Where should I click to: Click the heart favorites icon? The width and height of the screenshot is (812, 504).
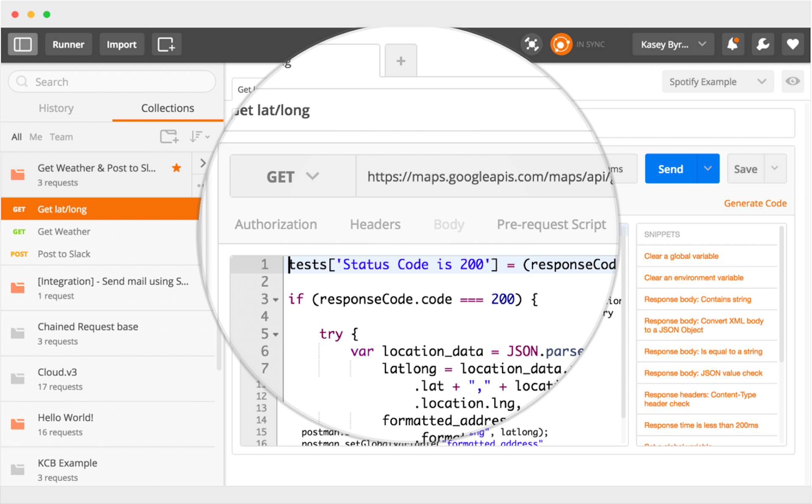pos(792,44)
